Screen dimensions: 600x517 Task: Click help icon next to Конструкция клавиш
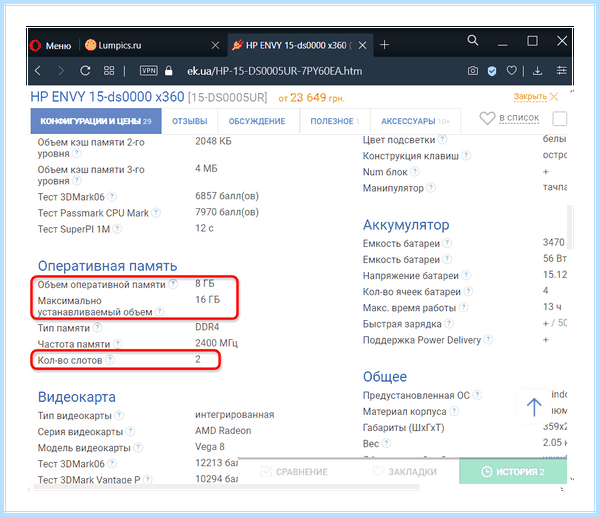pyautogui.click(x=466, y=155)
